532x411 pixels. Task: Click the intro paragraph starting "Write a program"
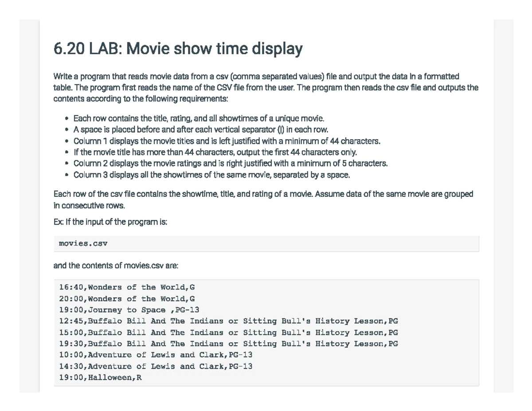tap(266, 87)
